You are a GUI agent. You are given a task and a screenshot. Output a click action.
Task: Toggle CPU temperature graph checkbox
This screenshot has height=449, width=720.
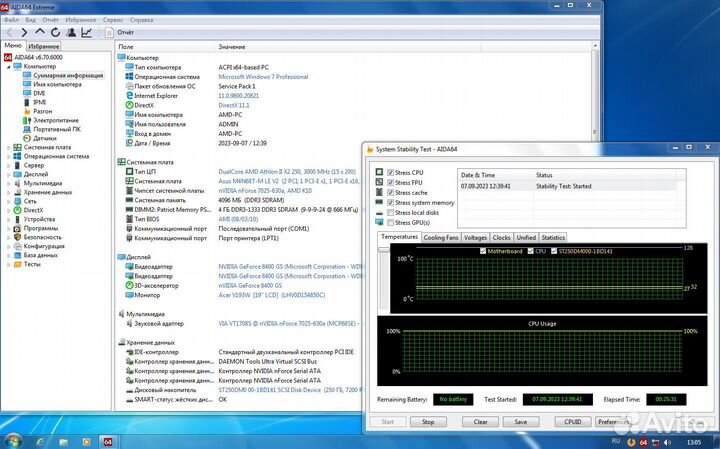[531, 252]
